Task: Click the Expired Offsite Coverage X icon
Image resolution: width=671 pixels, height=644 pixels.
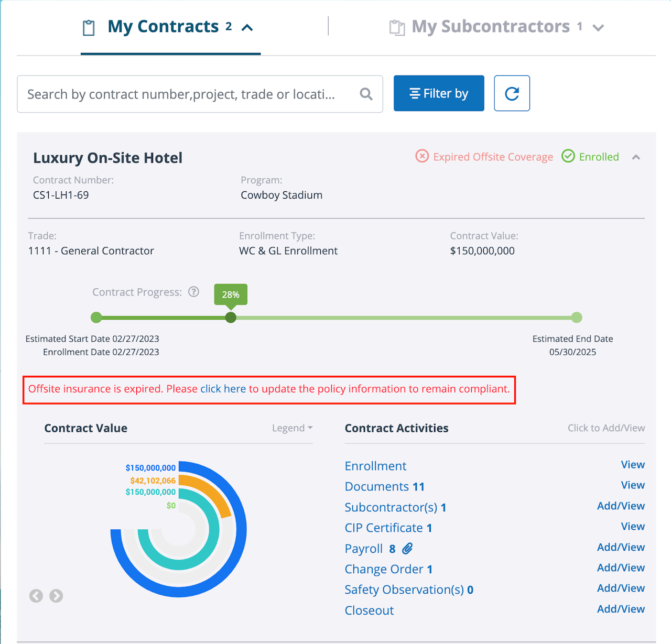Action: (422, 156)
